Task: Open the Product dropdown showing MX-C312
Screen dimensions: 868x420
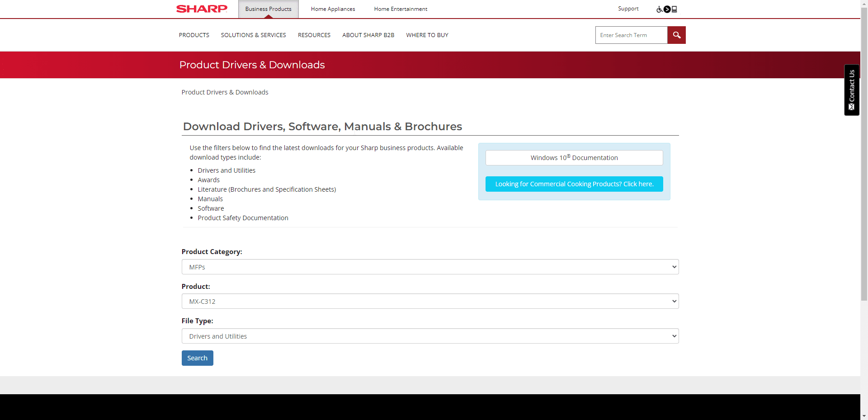Action: click(x=430, y=302)
